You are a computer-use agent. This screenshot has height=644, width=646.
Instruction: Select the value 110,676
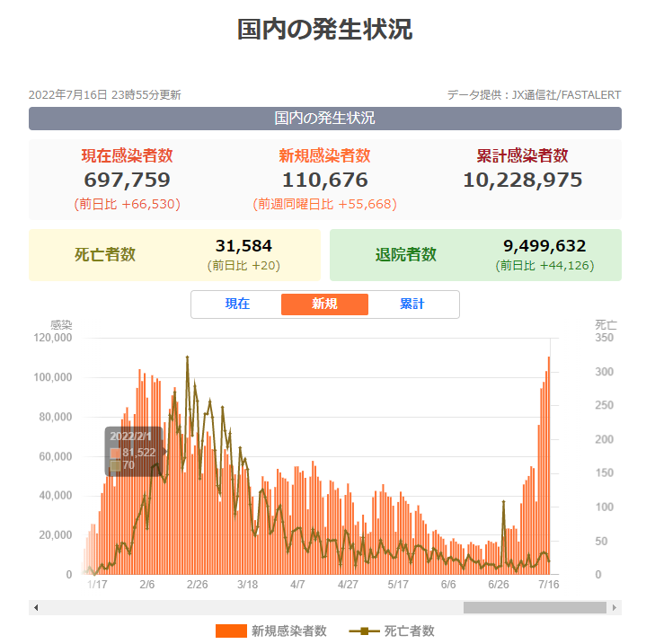pyautogui.click(x=324, y=180)
